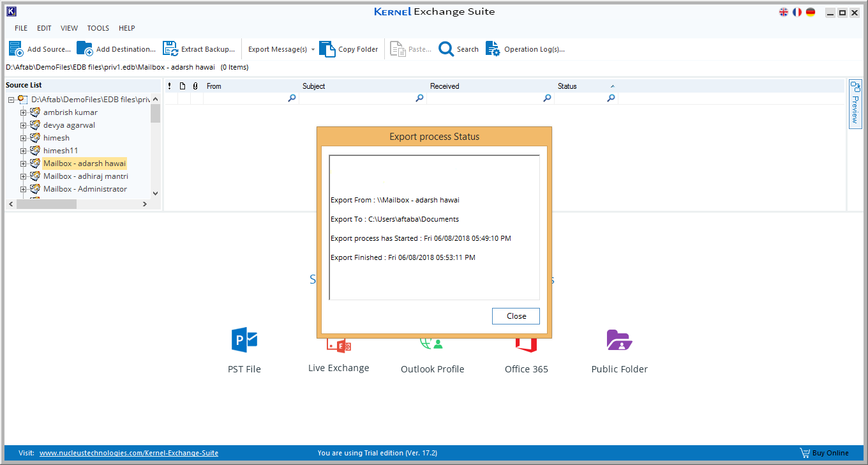Click the search icon in From filter
The image size is (868, 465).
coord(292,98)
